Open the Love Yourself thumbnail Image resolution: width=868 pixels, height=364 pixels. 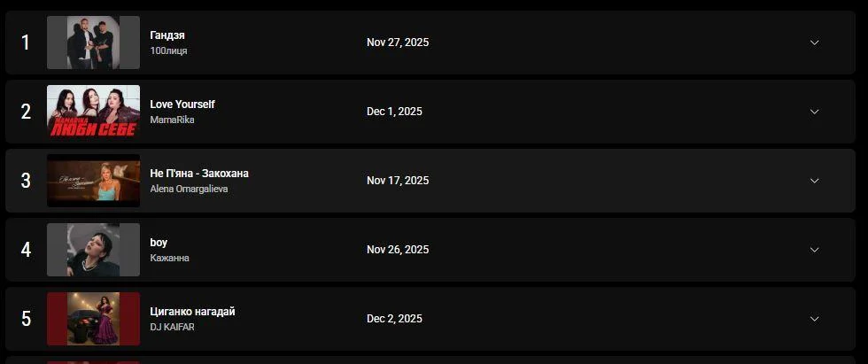[x=93, y=112]
